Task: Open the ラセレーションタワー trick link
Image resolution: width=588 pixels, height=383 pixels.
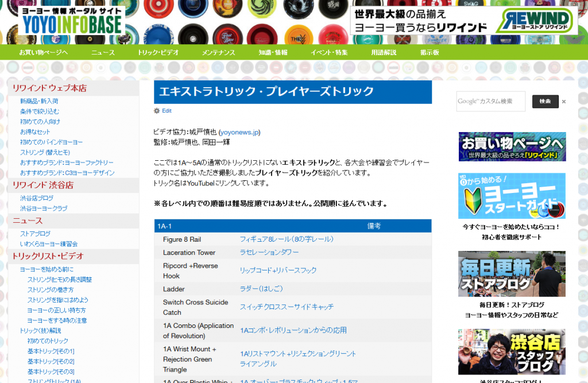Action: [269, 253]
